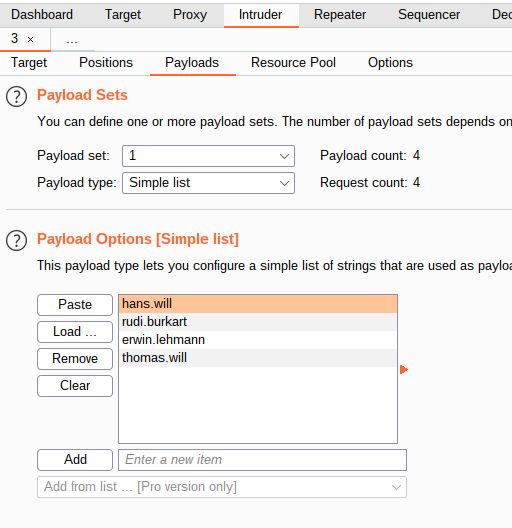Switch to the Positions sub-tab
512x528 pixels.
click(x=106, y=63)
